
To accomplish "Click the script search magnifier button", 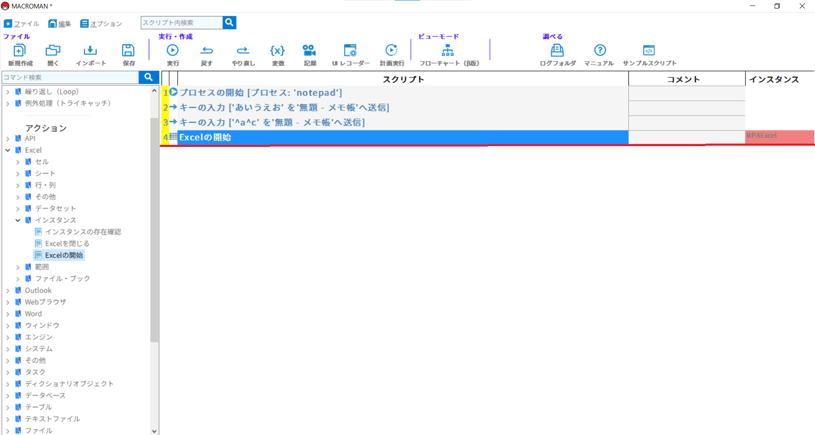I will pyautogui.click(x=229, y=22).
